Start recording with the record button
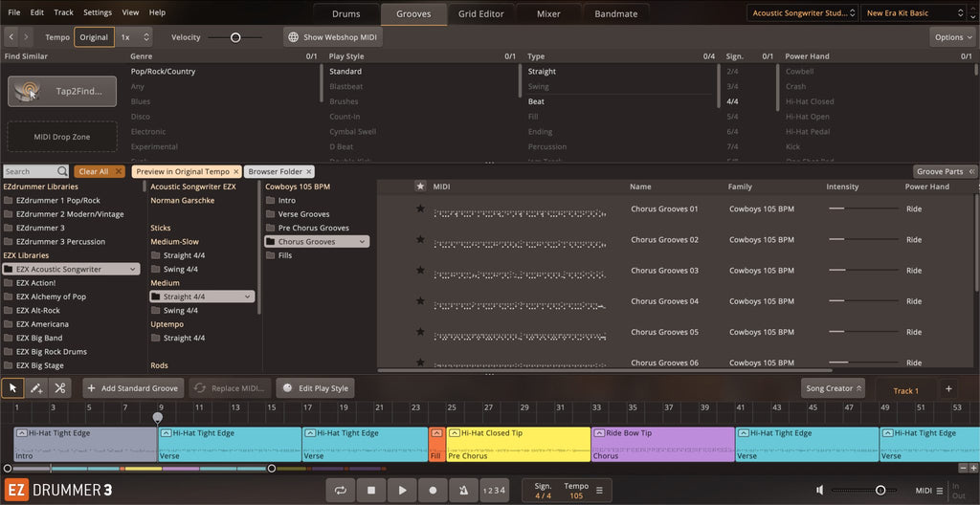Image resolution: width=980 pixels, height=505 pixels. [x=433, y=491]
